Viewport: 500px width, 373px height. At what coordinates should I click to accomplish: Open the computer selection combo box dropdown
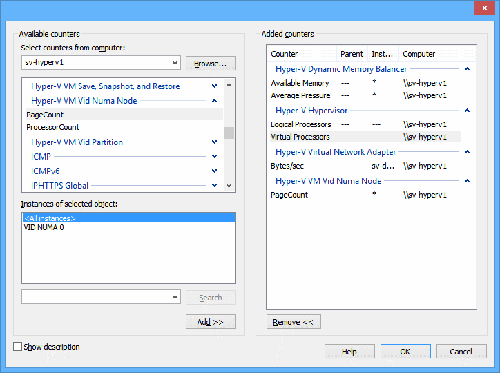click(x=175, y=63)
